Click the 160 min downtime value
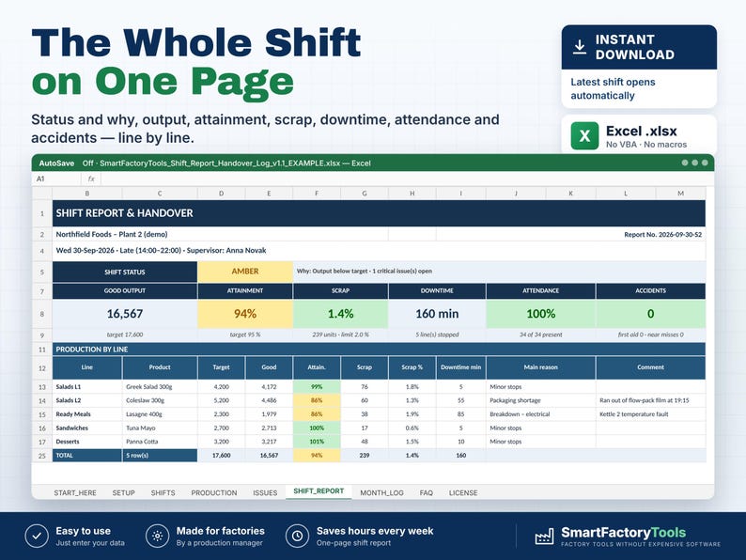This screenshot has height=560, width=746. [x=437, y=314]
